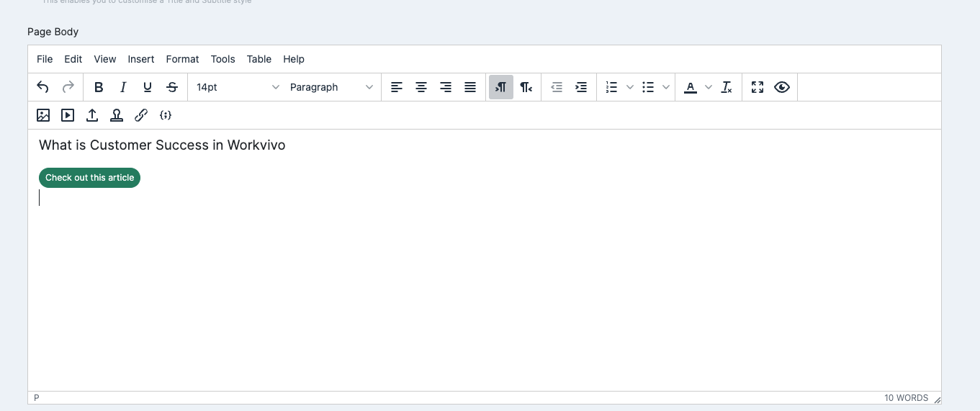This screenshot has height=411, width=980.
Task: Click the upload file icon
Action: click(x=92, y=115)
